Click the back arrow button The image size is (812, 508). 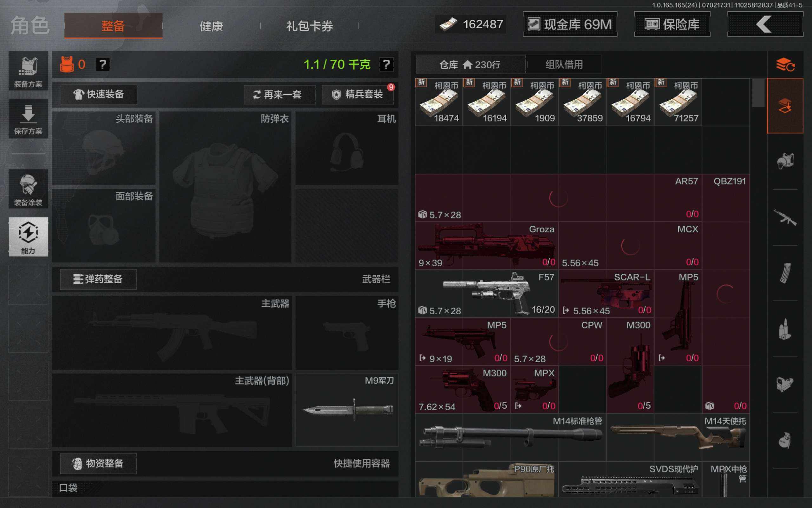[x=765, y=24]
